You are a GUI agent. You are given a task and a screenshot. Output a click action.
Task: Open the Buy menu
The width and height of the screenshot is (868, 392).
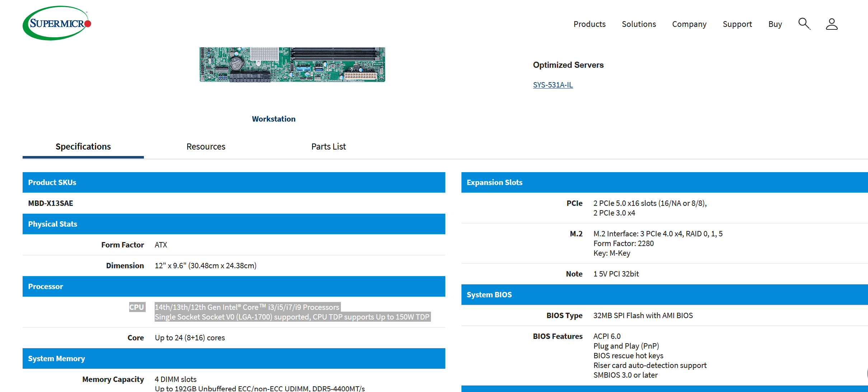tap(775, 24)
